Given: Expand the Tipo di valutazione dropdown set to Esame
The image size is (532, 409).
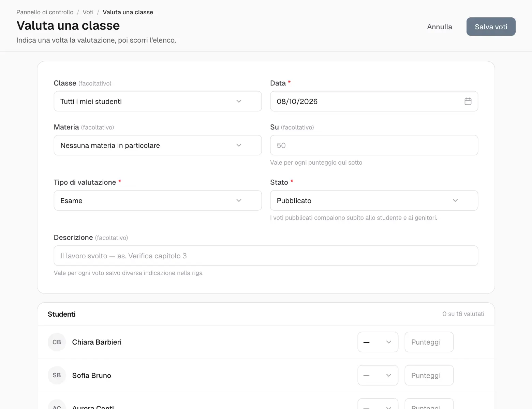Looking at the screenshot, I should coord(158,200).
